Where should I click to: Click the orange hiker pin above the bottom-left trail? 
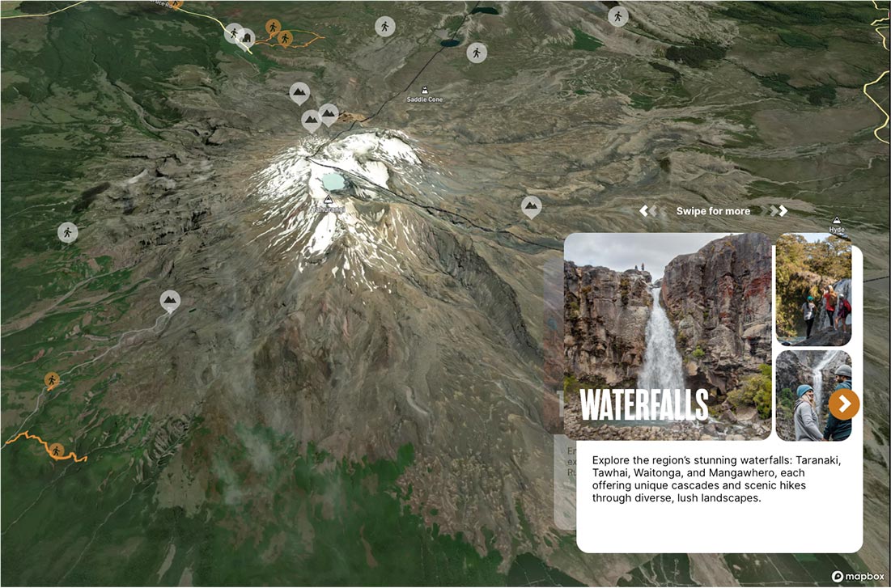pyautogui.click(x=52, y=379)
